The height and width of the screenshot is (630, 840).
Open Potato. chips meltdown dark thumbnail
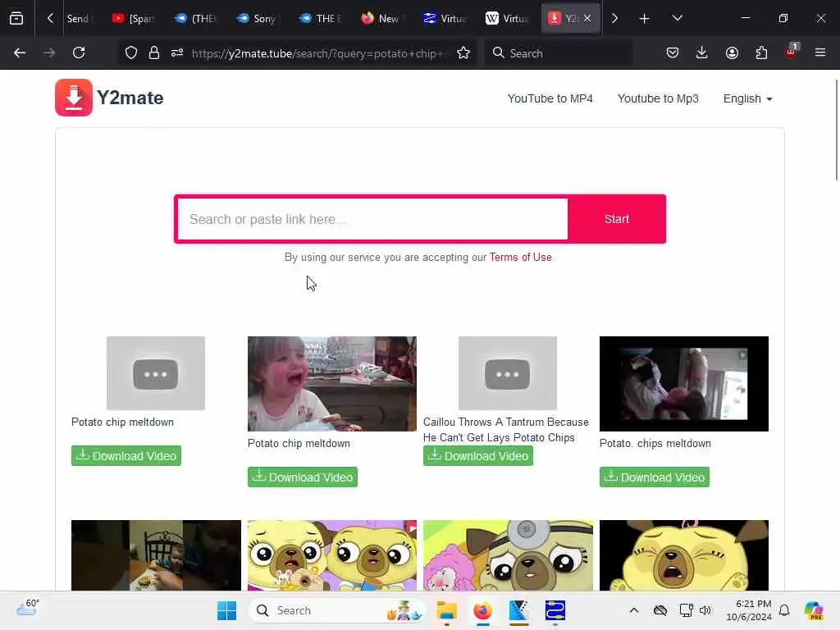684,384
